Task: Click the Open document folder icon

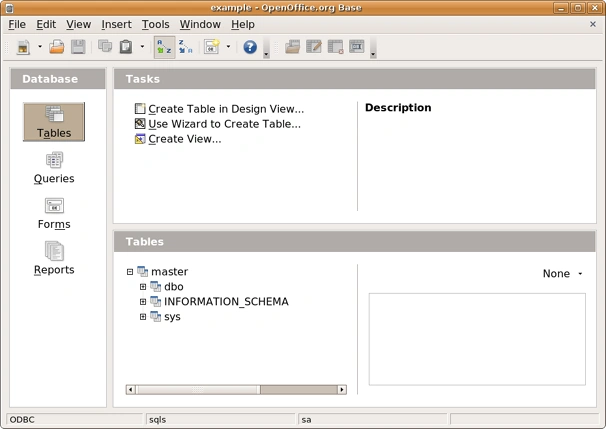Action: 57,47
